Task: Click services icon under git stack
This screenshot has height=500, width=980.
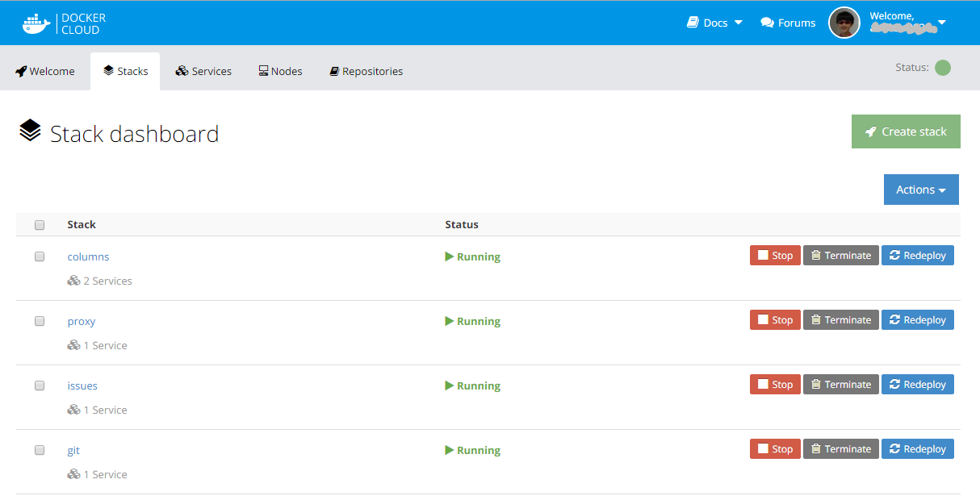Action: [x=73, y=474]
